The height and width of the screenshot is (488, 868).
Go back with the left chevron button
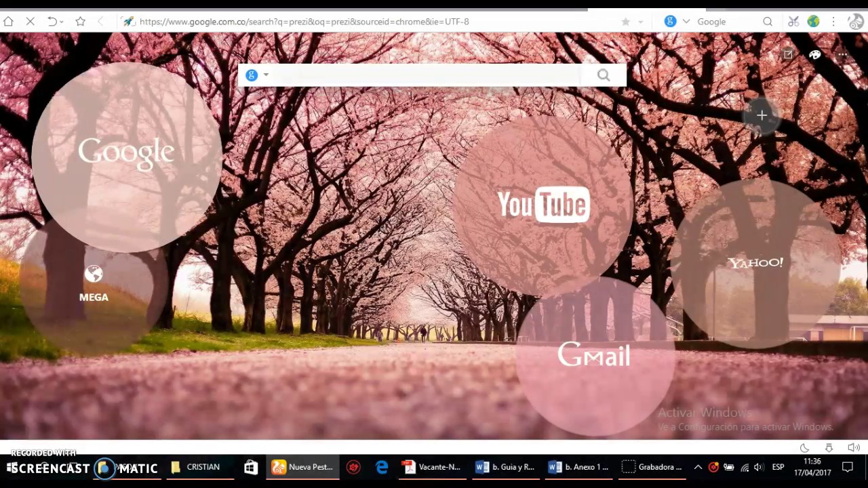click(x=101, y=22)
